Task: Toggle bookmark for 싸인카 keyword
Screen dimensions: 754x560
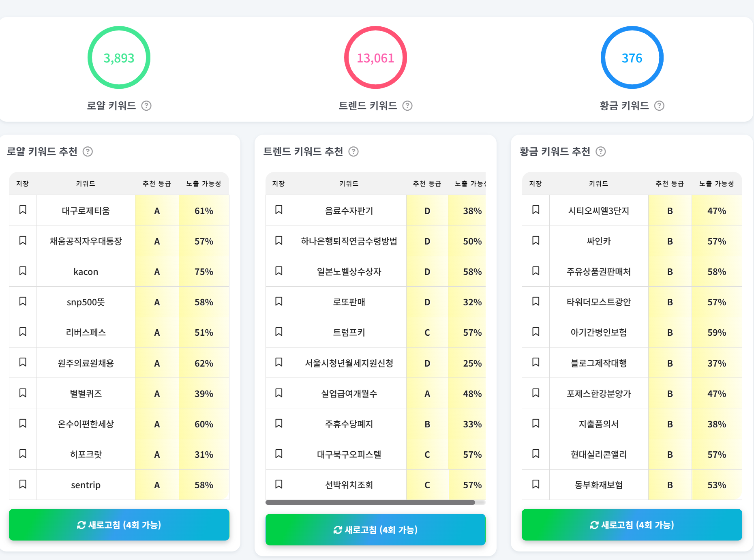Action: click(x=536, y=240)
